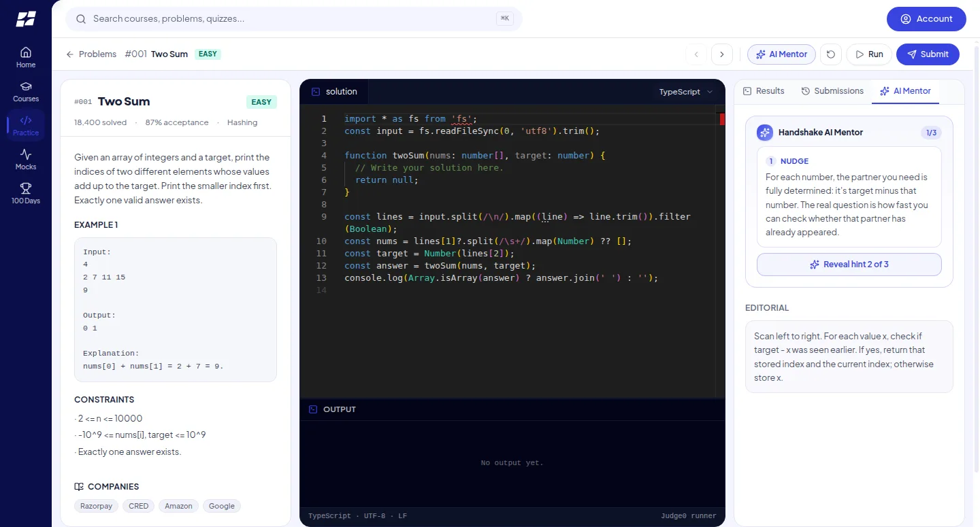Viewport: 980px width, 527px height.
Task: Go to previous problem arrow
Action: tap(696, 54)
